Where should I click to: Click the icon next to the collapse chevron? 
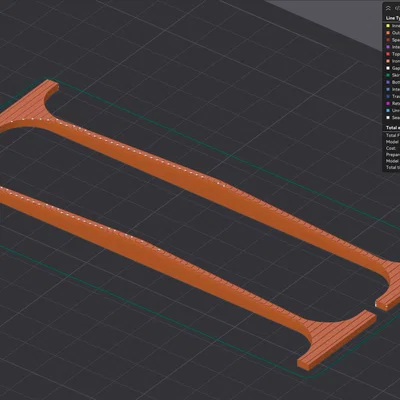pyautogui.click(x=397, y=8)
